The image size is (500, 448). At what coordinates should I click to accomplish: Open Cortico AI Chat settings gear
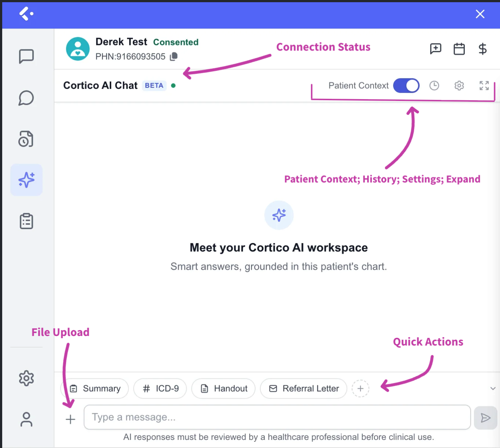click(x=459, y=86)
